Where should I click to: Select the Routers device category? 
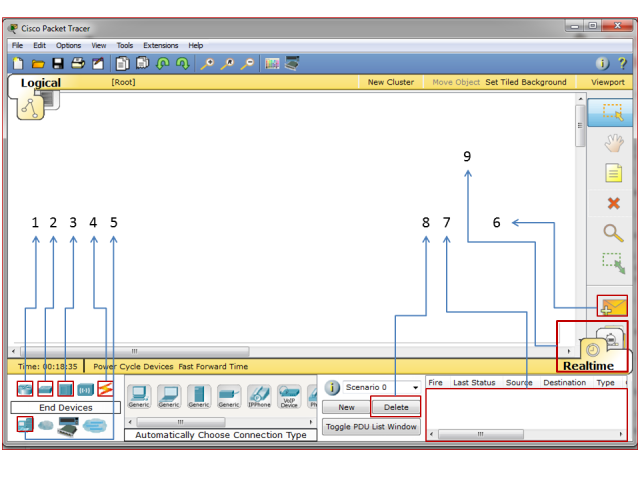click(25, 389)
